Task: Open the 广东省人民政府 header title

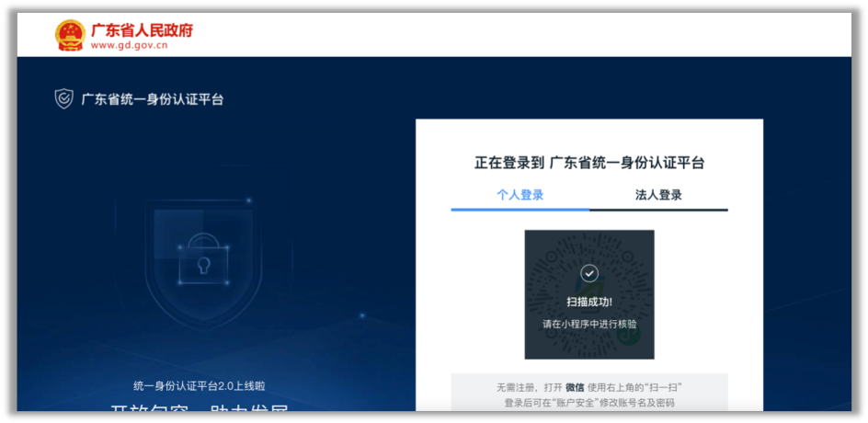Action: [142, 30]
